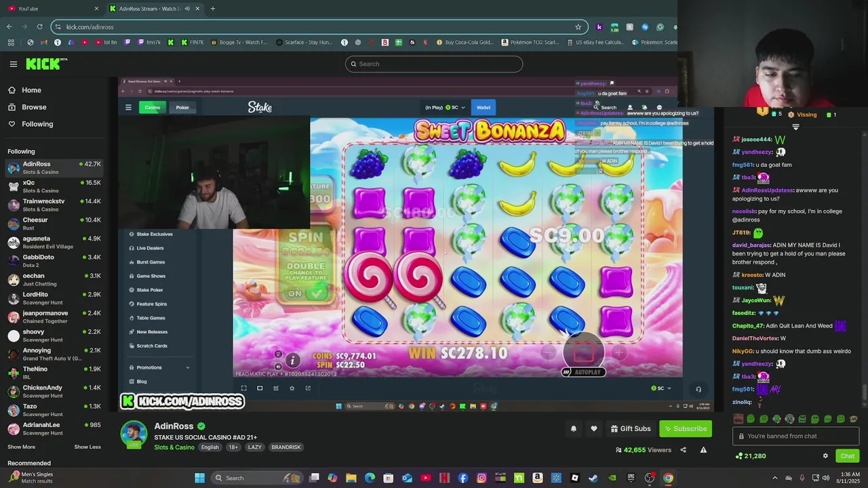This screenshot has height=488, width=868.
Task: Switch to the YouTube browser tab
Action: 53,9
